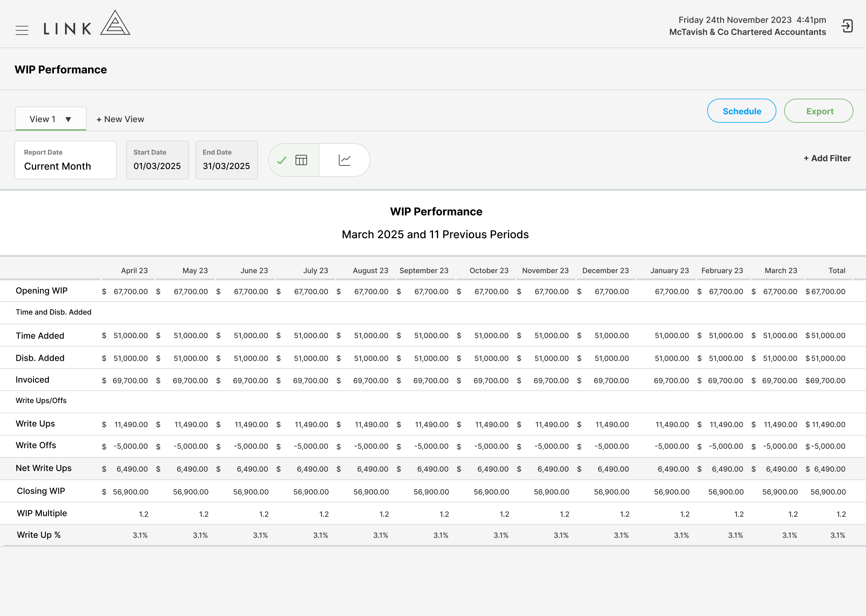
Task: Click the November 23 column header
Action: [x=545, y=270]
